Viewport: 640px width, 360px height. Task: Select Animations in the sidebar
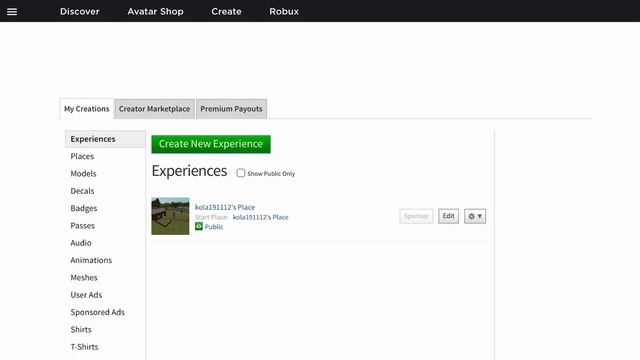(91, 260)
